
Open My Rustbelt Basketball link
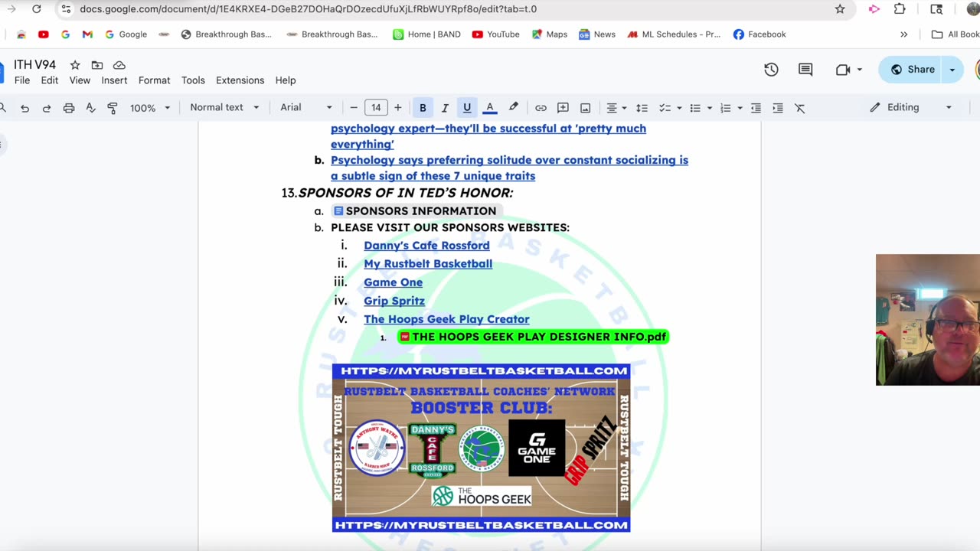[428, 264]
